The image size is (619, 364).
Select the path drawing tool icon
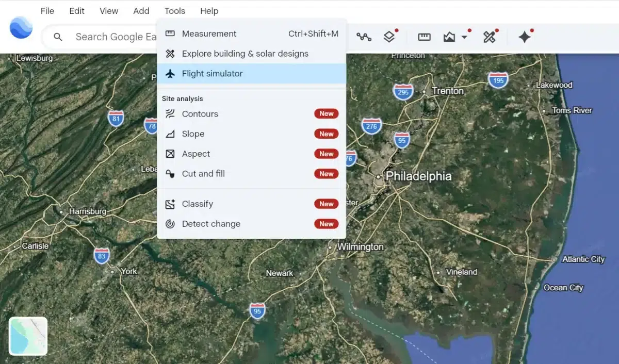pyautogui.click(x=364, y=37)
